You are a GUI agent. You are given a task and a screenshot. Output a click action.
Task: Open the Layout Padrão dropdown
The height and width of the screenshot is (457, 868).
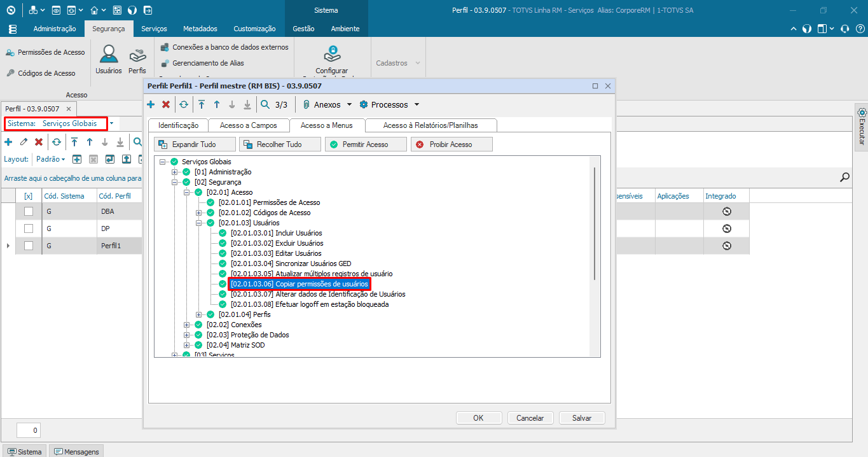click(51, 159)
